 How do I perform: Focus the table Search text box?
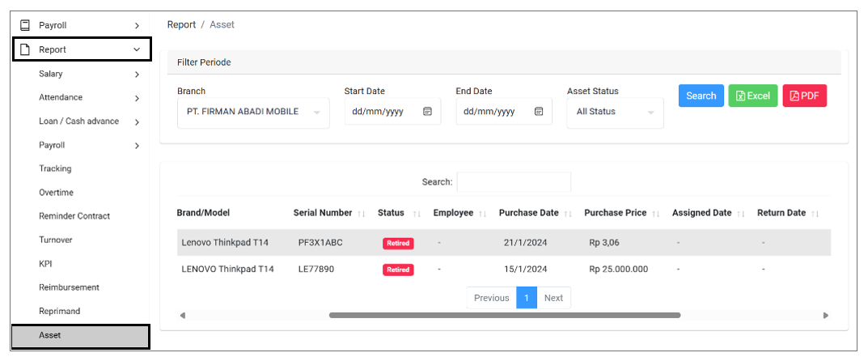click(514, 182)
